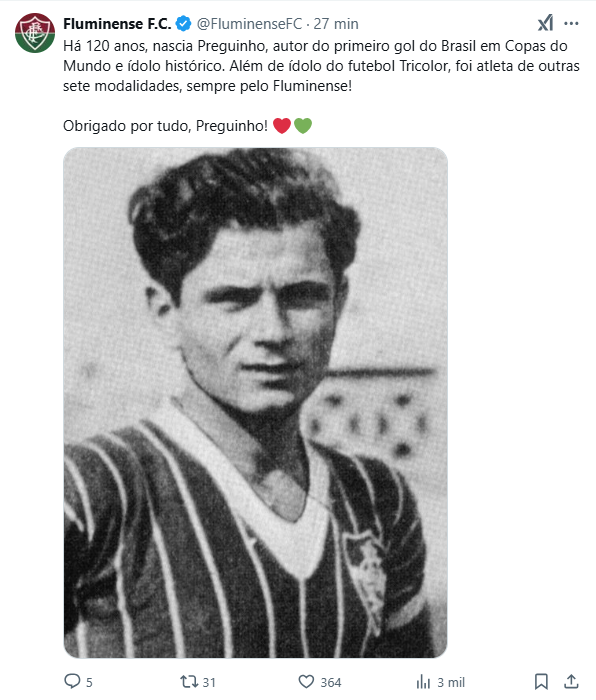Click the 27 min timestamp
The height and width of the screenshot is (700, 596).
(336, 24)
